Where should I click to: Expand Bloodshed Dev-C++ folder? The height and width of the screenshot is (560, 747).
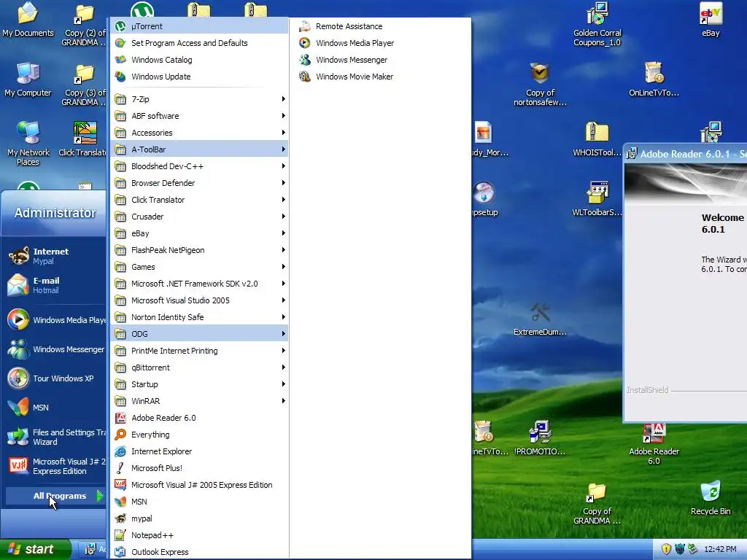pyautogui.click(x=199, y=166)
